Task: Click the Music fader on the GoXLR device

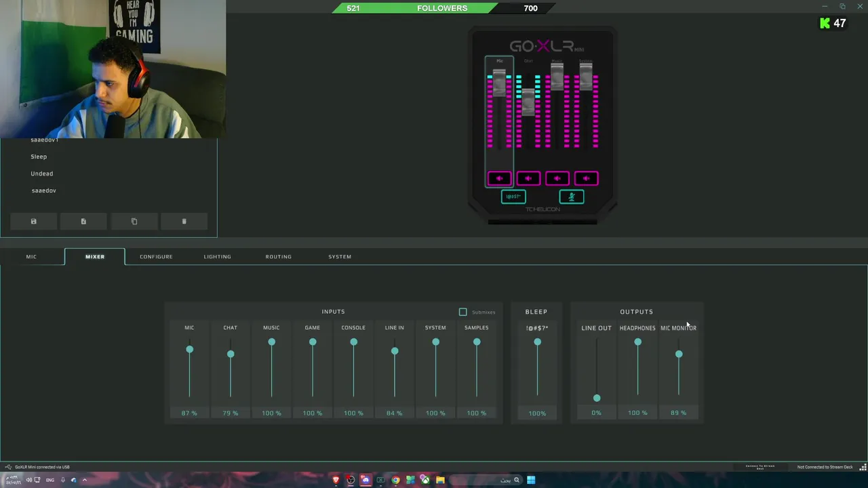Action: [x=557, y=77]
